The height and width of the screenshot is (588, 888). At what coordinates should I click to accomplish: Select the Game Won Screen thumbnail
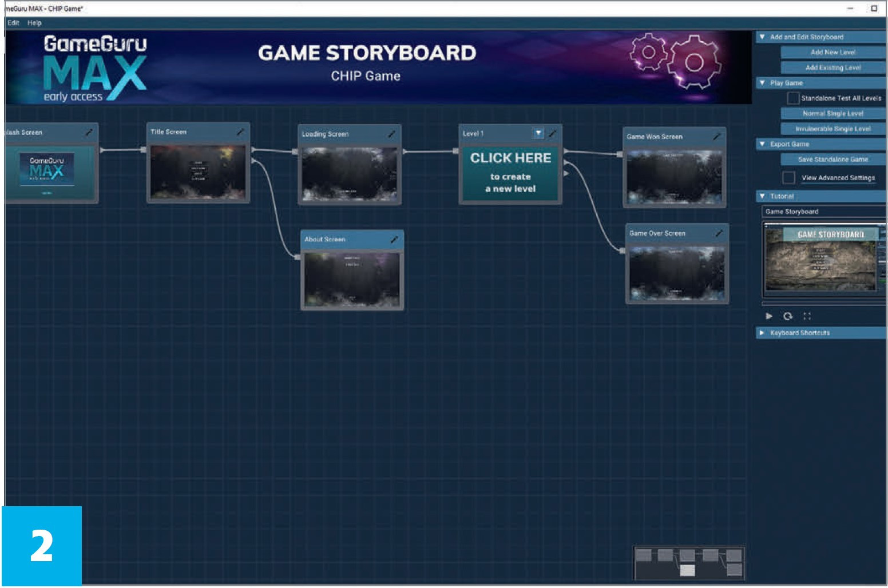click(x=674, y=176)
